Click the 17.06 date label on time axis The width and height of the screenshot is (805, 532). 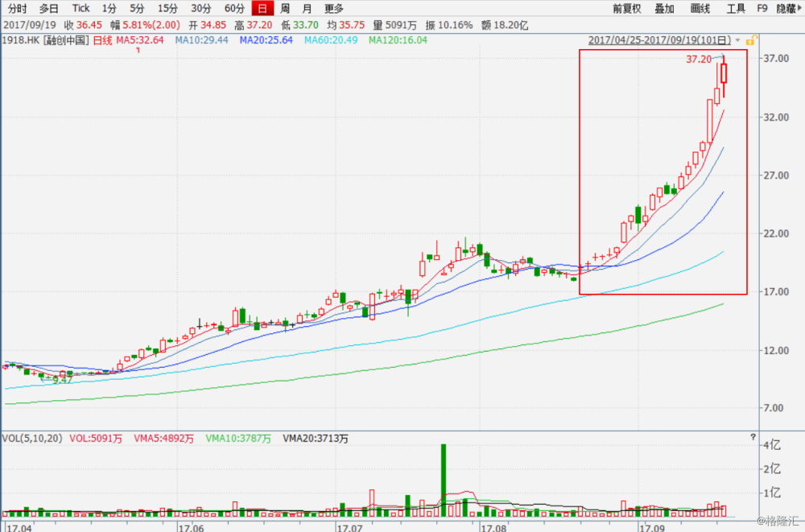pyautogui.click(x=191, y=527)
